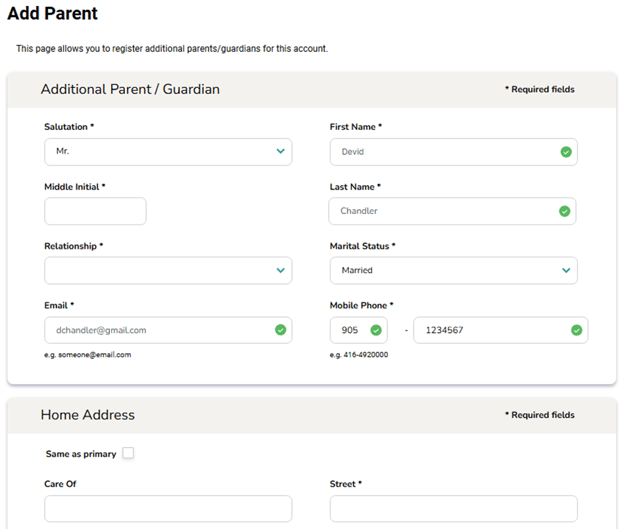Click green checkmark in Last Name field
Image resolution: width=641 pixels, height=529 pixels.
pyautogui.click(x=564, y=211)
